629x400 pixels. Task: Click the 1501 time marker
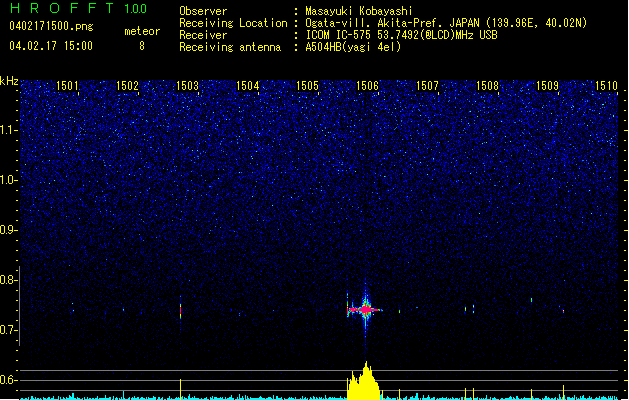pos(67,86)
